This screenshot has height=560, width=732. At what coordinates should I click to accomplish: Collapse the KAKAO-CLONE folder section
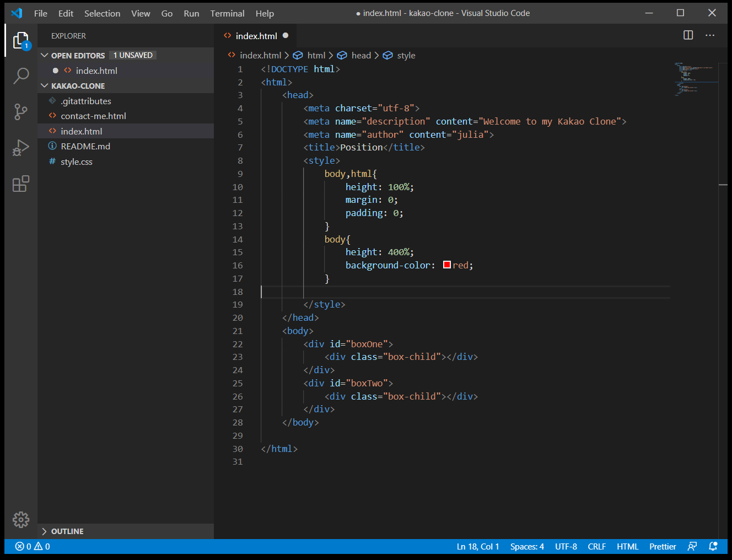click(45, 85)
